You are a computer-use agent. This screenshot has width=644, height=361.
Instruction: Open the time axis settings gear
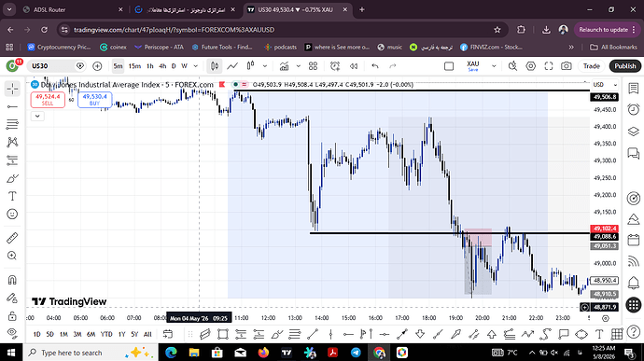(606, 318)
